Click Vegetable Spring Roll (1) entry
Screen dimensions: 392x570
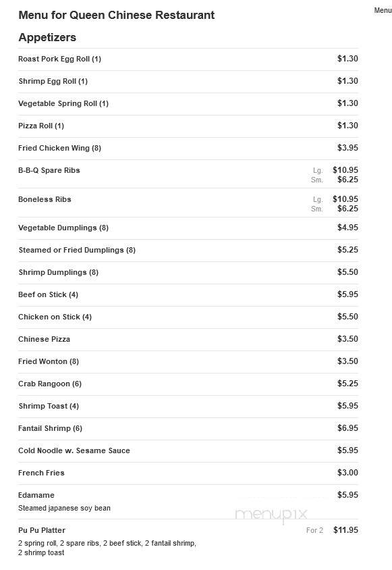pyautogui.click(x=63, y=103)
